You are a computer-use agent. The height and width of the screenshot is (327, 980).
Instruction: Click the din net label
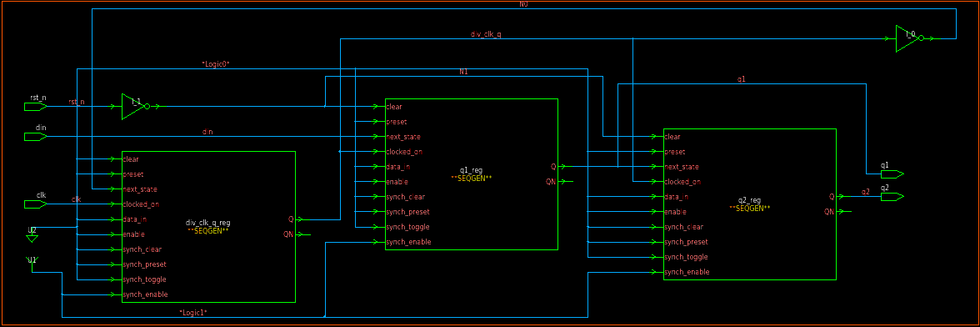(x=207, y=132)
